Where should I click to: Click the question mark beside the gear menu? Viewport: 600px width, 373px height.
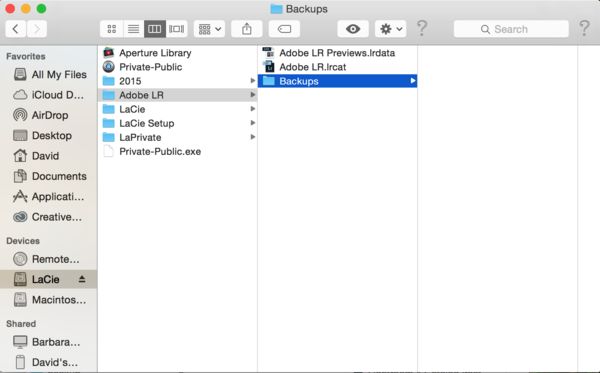tap(422, 28)
